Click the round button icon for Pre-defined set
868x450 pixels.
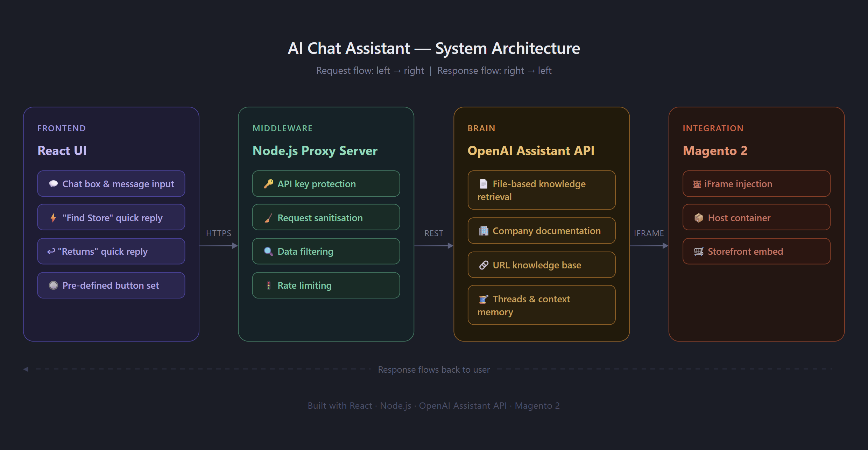pyautogui.click(x=53, y=285)
